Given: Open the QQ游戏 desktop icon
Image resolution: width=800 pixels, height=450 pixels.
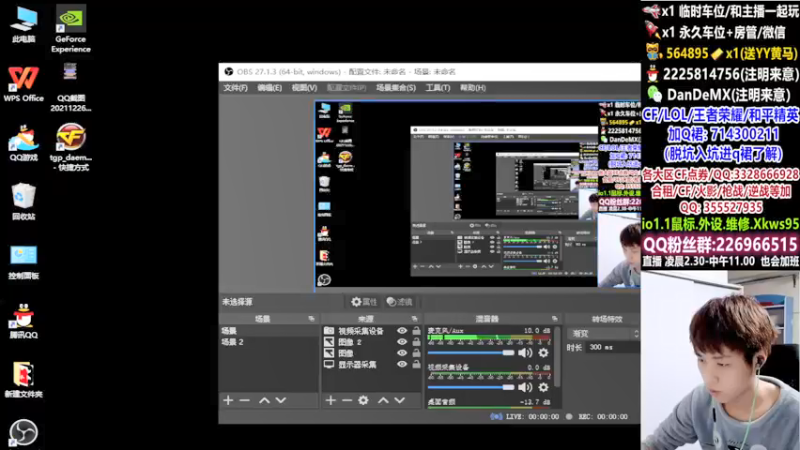Looking at the screenshot, I should coord(23,143).
